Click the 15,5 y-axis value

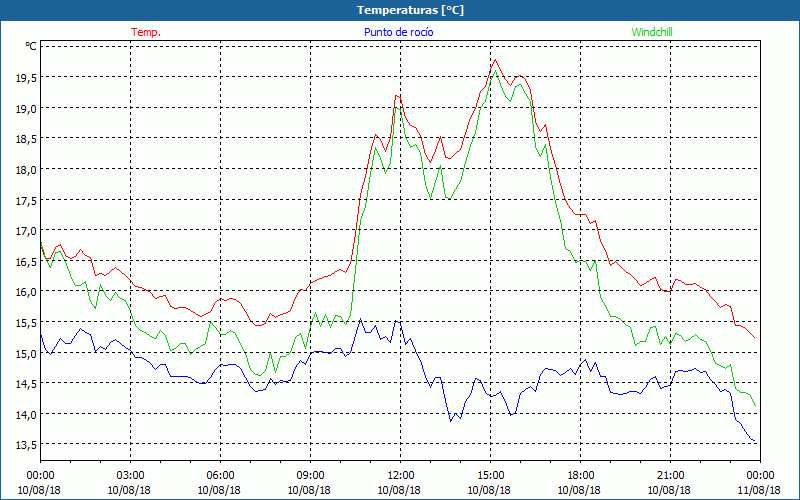(26, 322)
